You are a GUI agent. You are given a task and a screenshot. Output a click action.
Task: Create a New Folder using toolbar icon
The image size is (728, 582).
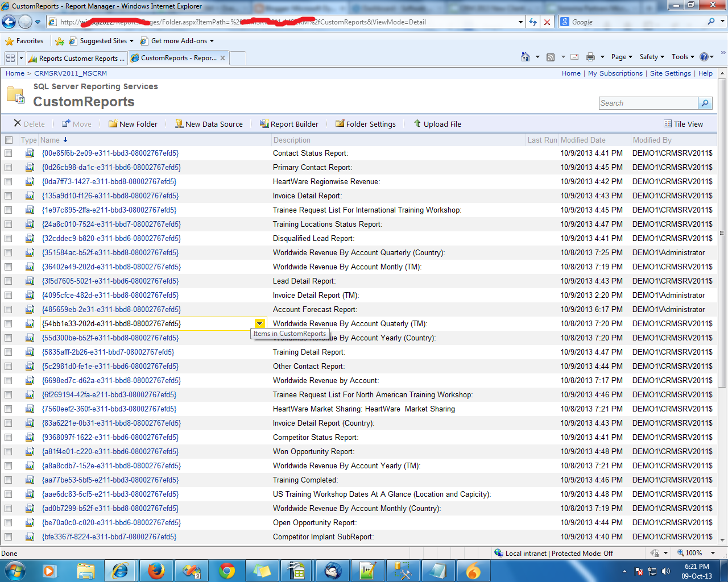[133, 123]
